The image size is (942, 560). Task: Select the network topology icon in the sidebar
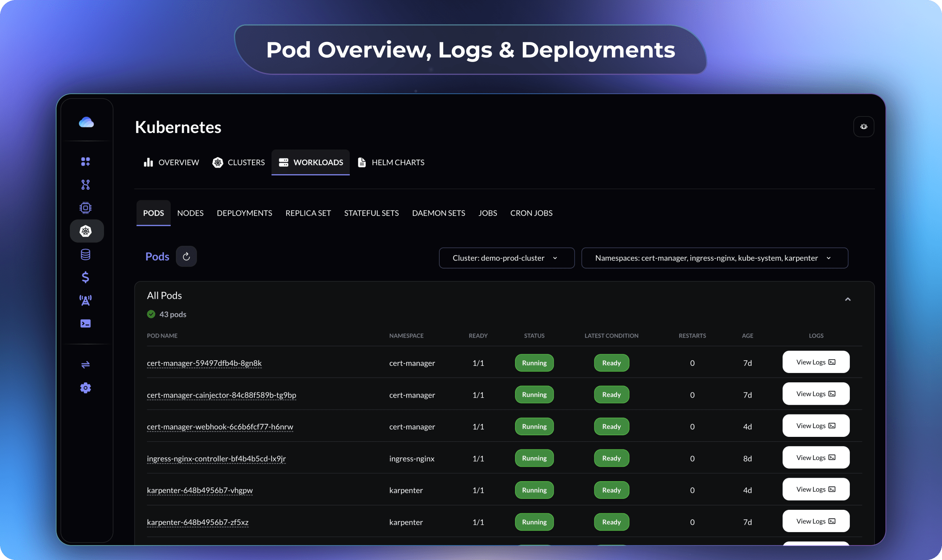(x=86, y=184)
